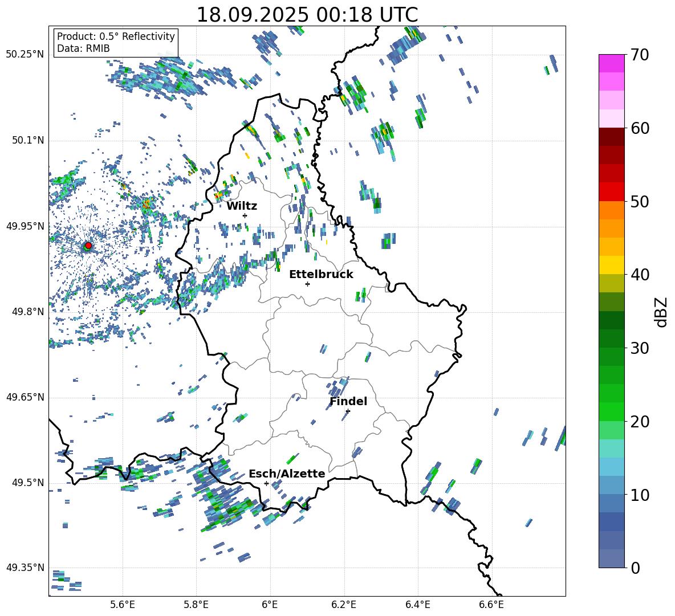Click the 49.95°N latitude label
This screenshot has height=616, width=675.
(x=25, y=226)
